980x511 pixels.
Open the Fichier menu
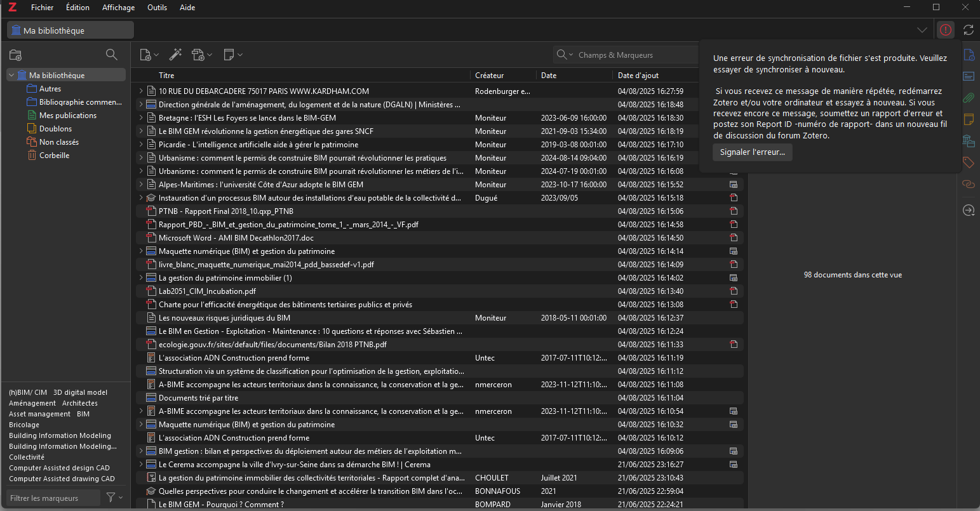[x=42, y=8]
